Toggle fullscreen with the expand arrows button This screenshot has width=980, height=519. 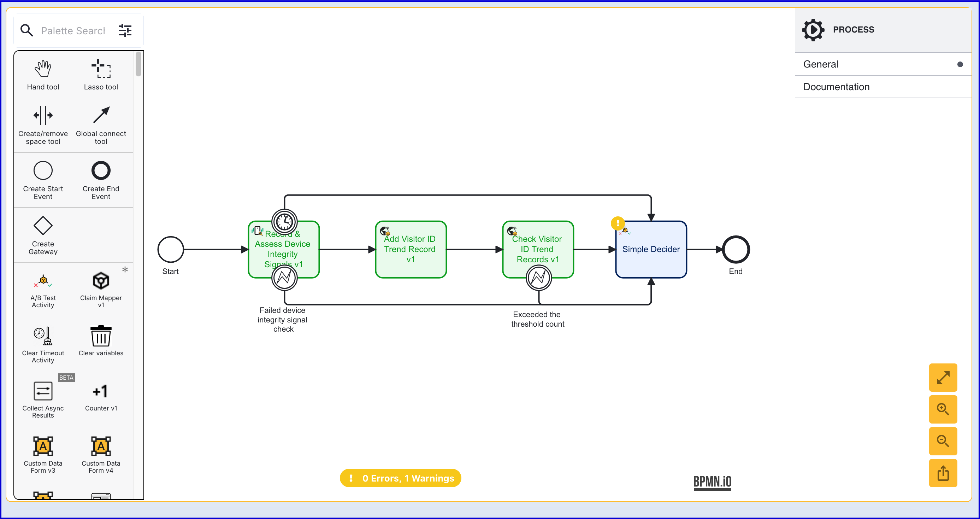(943, 378)
